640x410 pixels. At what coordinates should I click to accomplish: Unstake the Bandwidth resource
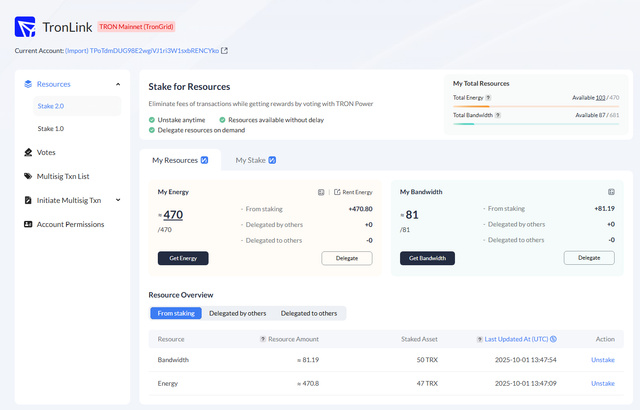[602, 359]
